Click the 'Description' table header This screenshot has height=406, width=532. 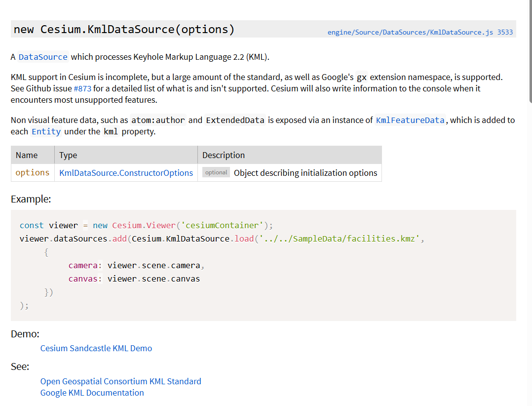pos(290,155)
